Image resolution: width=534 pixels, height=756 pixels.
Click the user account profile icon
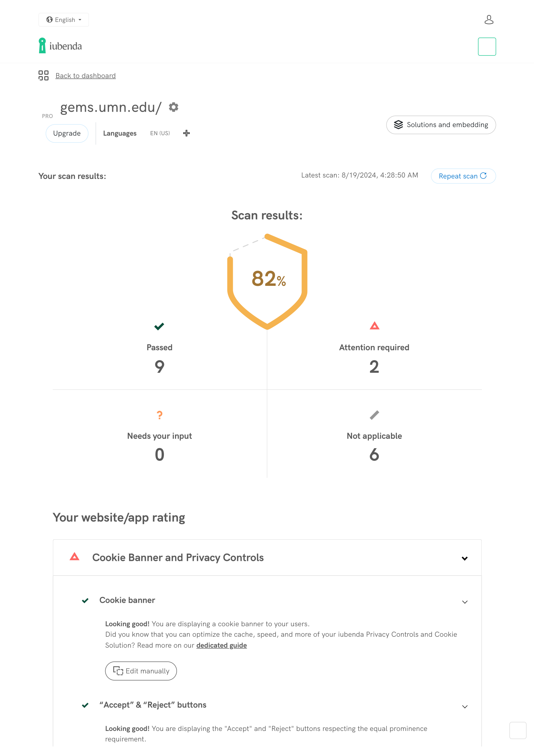(489, 20)
